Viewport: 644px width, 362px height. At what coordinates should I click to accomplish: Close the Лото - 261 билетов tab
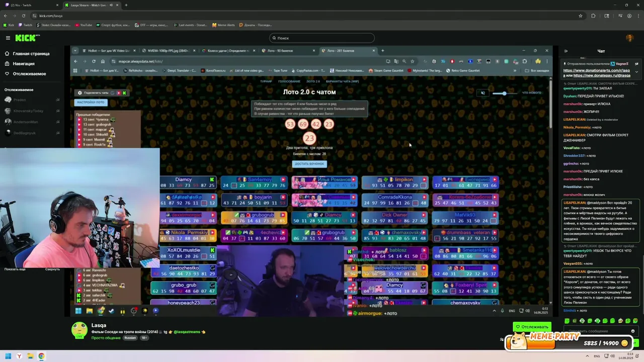point(373,50)
